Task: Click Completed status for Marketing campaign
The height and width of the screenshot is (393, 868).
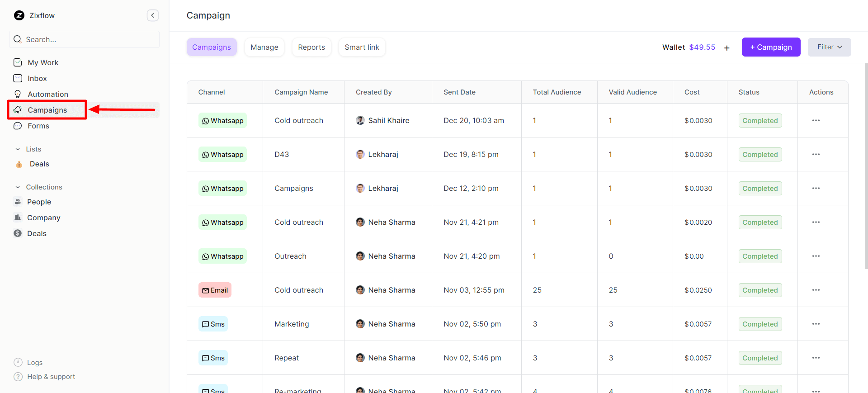Action: coord(760,324)
